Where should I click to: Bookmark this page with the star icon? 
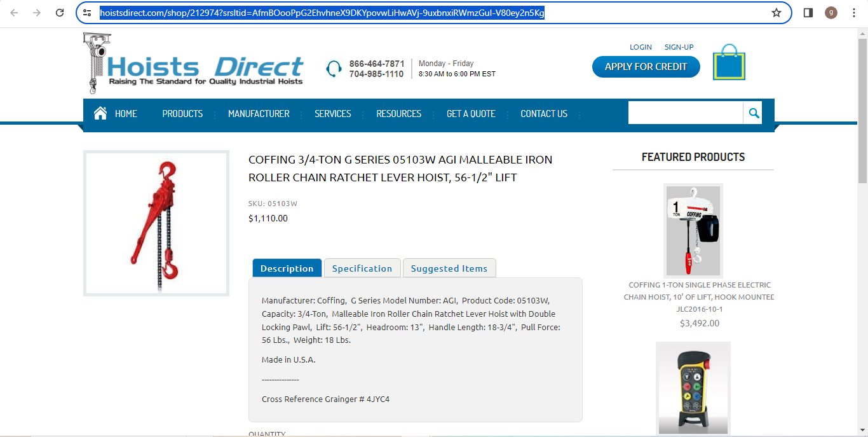(x=776, y=13)
